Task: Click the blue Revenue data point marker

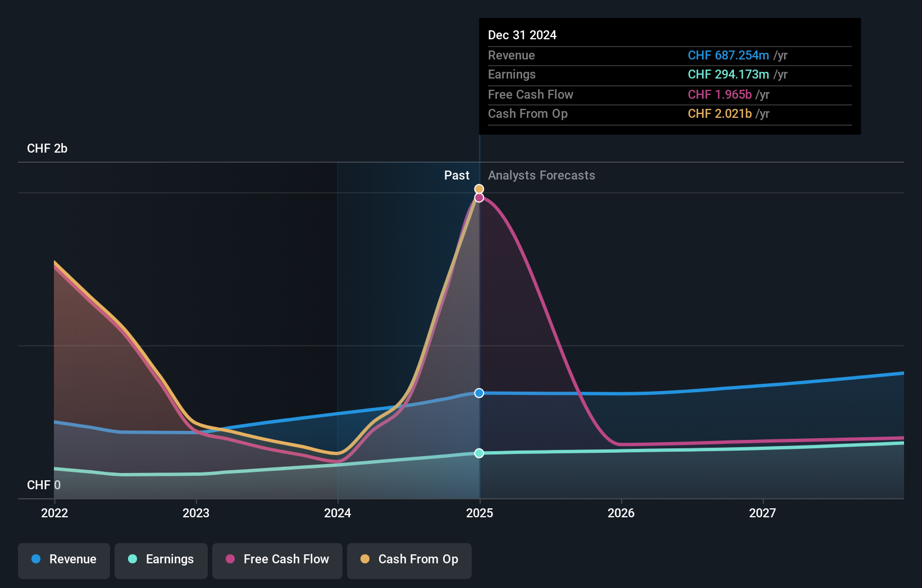Action: [479, 393]
